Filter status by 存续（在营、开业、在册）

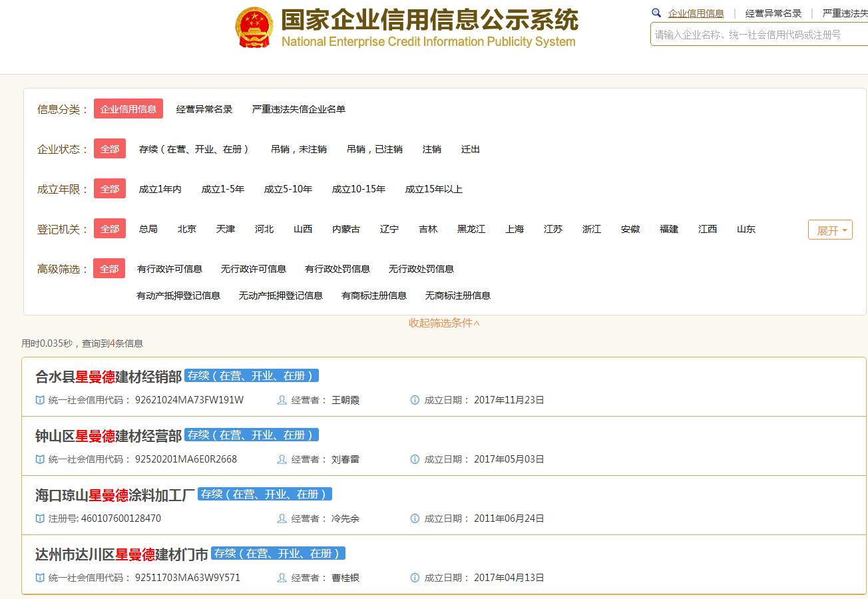[x=194, y=149]
